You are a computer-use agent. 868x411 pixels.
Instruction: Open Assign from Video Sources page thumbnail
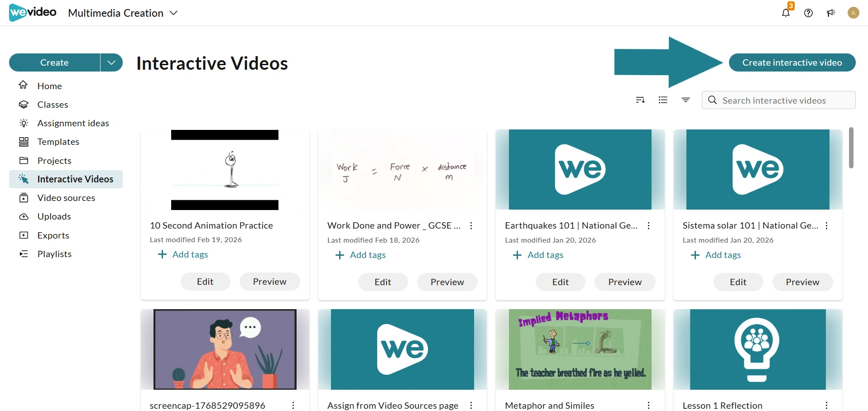pos(402,349)
